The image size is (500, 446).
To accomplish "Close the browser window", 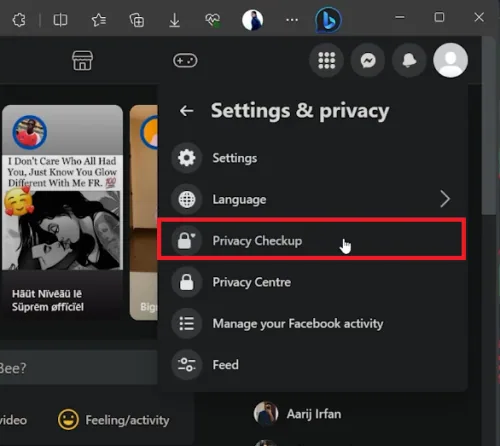I will pyautogui.click(x=479, y=17).
